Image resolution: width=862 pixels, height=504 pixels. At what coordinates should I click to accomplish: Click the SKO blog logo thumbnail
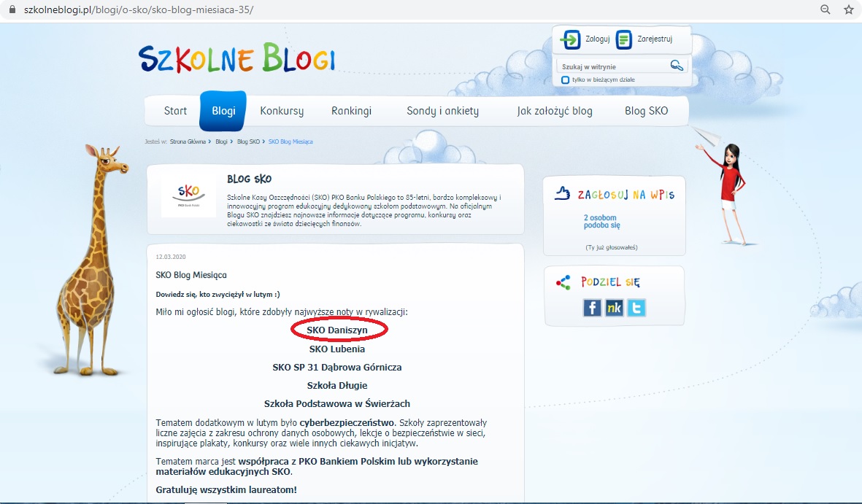click(188, 195)
